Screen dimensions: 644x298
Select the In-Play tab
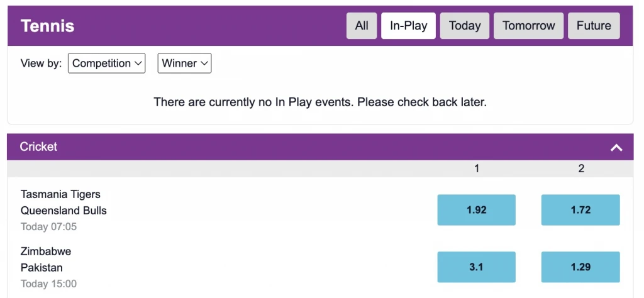[408, 26]
